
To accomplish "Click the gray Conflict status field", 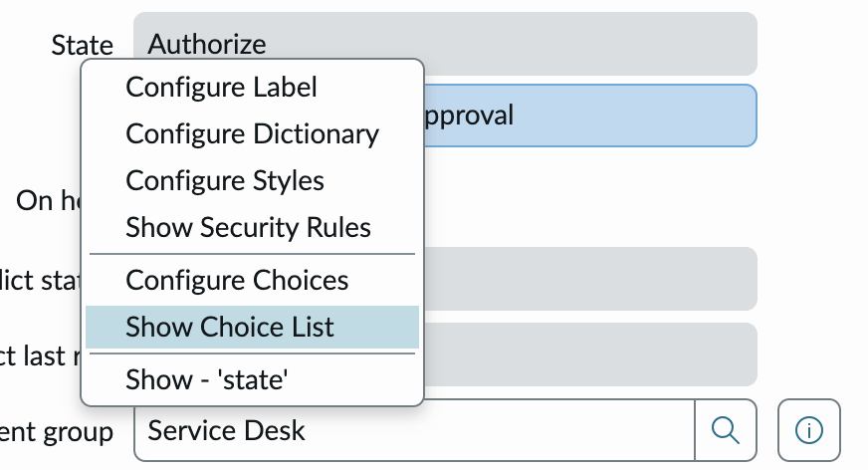I will pyautogui.click(x=587, y=278).
